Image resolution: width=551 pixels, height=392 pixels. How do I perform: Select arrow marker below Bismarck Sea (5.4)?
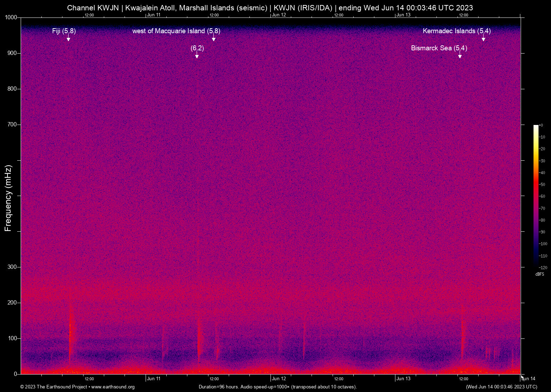click(460, 56)
